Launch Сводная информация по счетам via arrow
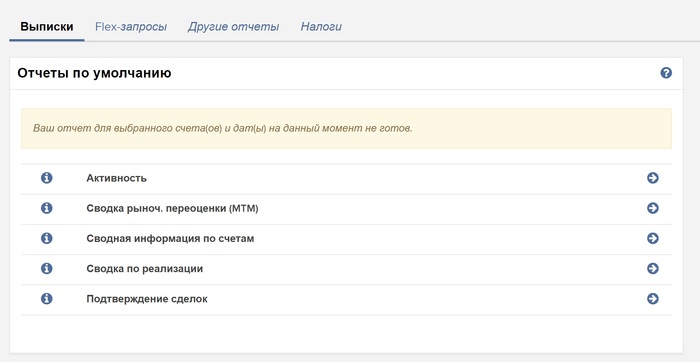700x362 pixels. pyautogui.click(x=653, y=238)
